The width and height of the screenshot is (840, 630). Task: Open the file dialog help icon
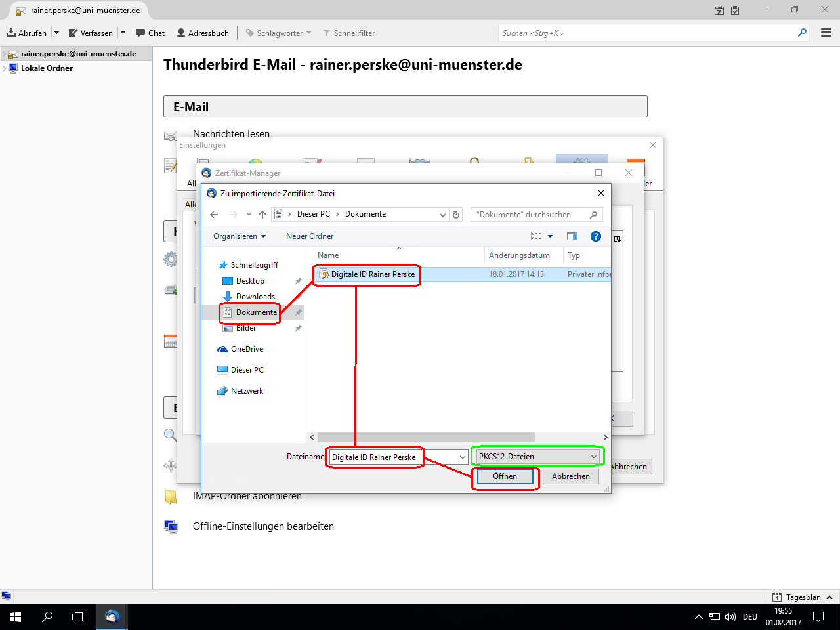595,236
